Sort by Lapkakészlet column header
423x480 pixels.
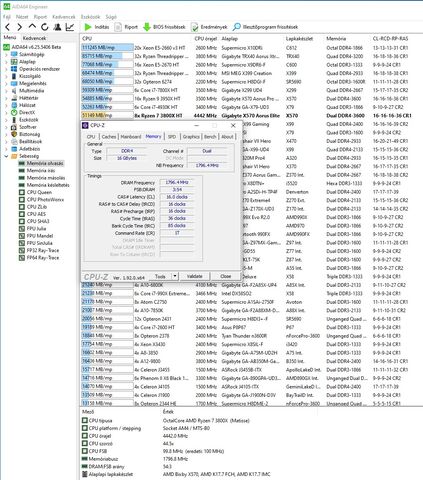coord(299,38)
